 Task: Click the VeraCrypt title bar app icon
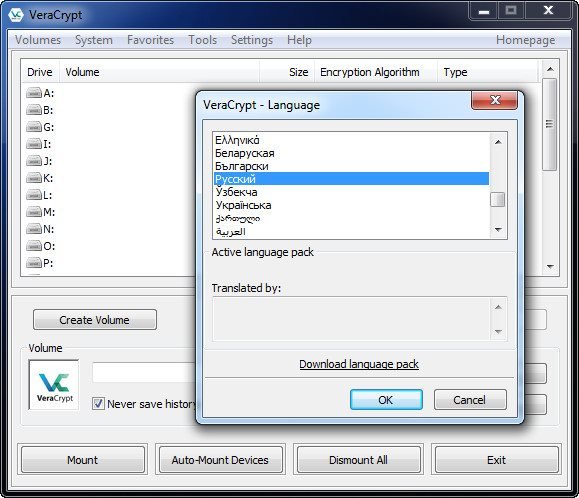pyautogui.click(x=16, y=15)
